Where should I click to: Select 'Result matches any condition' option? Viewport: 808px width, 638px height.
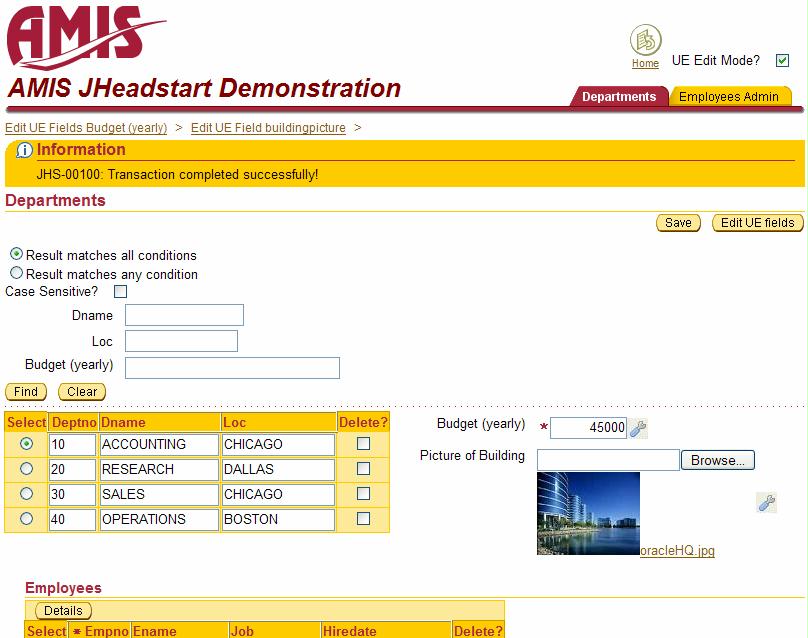(x=17, y=273)
